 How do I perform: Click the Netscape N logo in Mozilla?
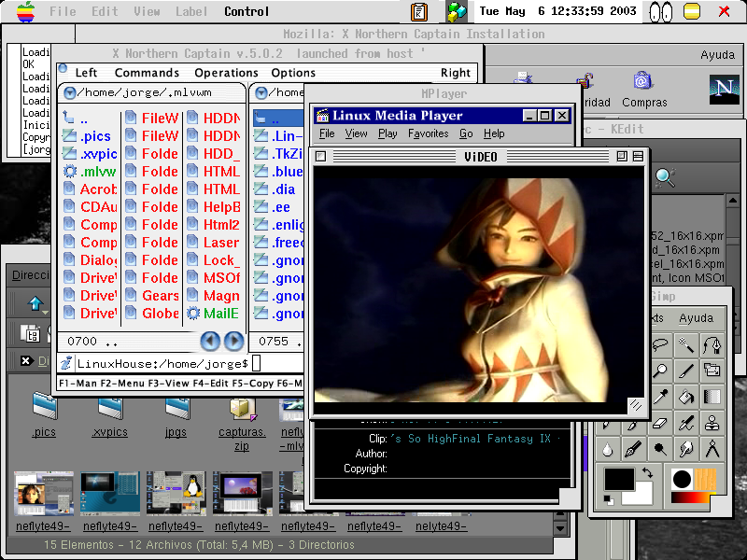[x=725, y=89]
